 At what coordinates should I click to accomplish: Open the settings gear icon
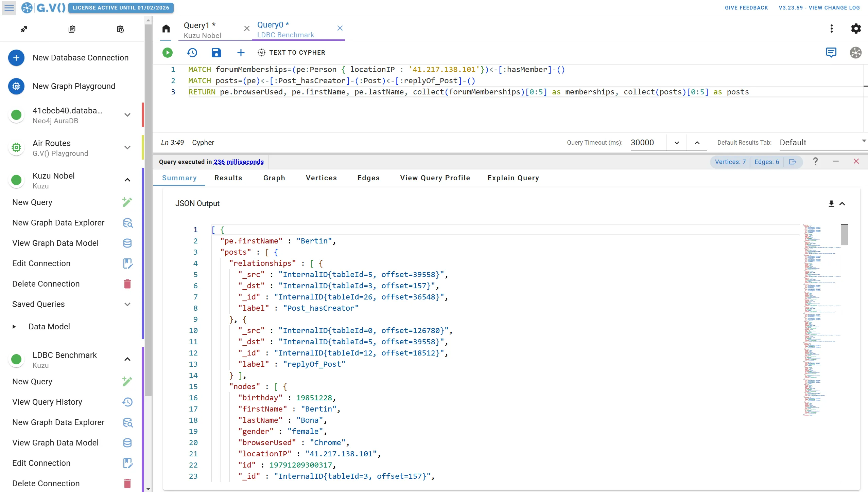tap(856, 29)
